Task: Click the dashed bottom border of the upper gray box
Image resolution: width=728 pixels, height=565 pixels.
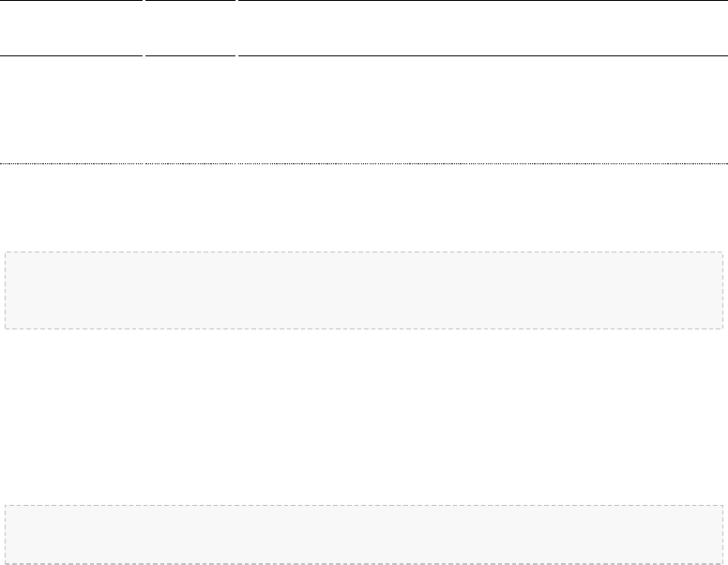Action: [364, 328]
